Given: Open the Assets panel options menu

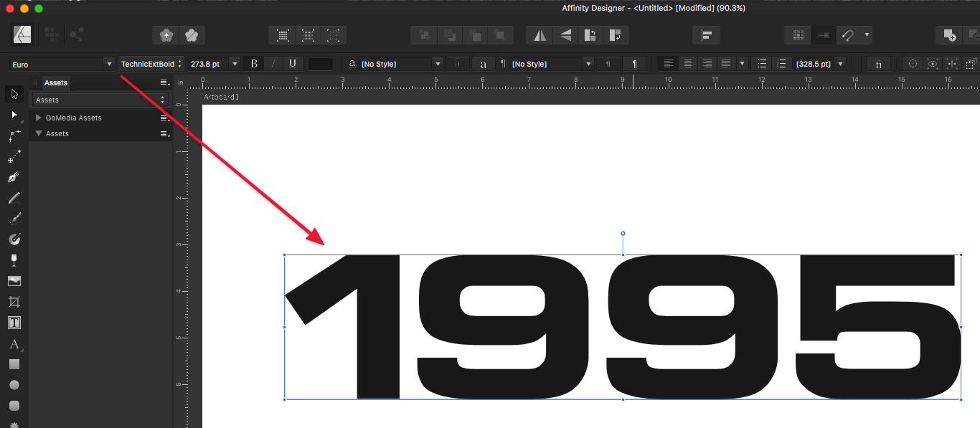Looking at the screenshot, I should pos(164,83).
